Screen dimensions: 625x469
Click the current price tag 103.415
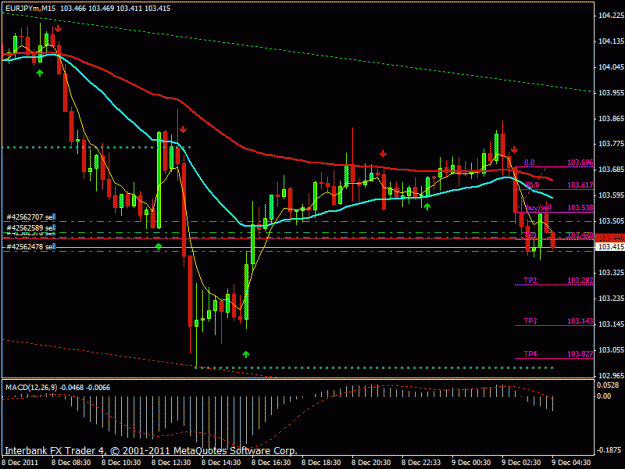(610, 247)
